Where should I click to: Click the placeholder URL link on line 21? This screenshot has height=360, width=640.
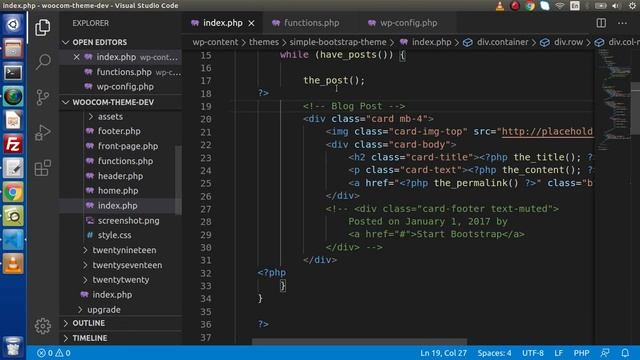(x=547, y=131)
